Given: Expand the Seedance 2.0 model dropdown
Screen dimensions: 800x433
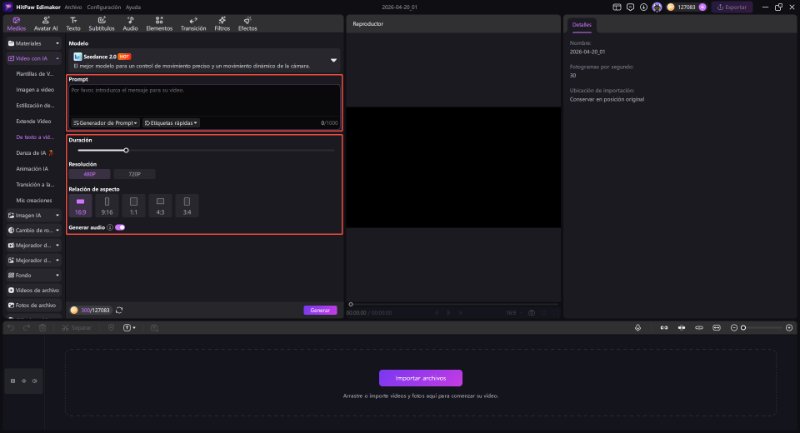Looking at the screenshot, I should tap(334, 60).
